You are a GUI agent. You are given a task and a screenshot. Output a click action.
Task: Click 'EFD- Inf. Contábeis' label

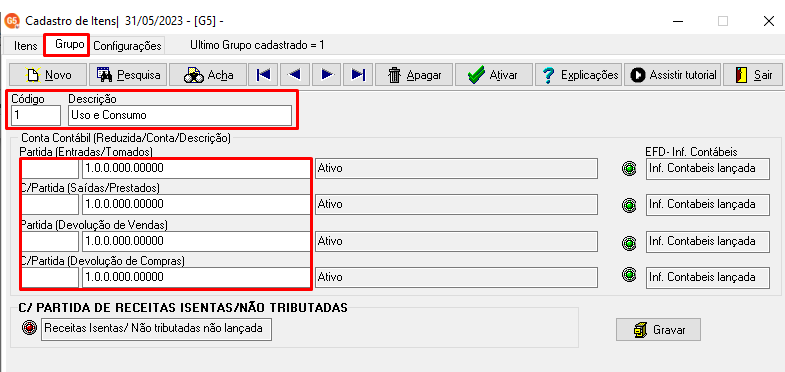(x=691, y=152)
